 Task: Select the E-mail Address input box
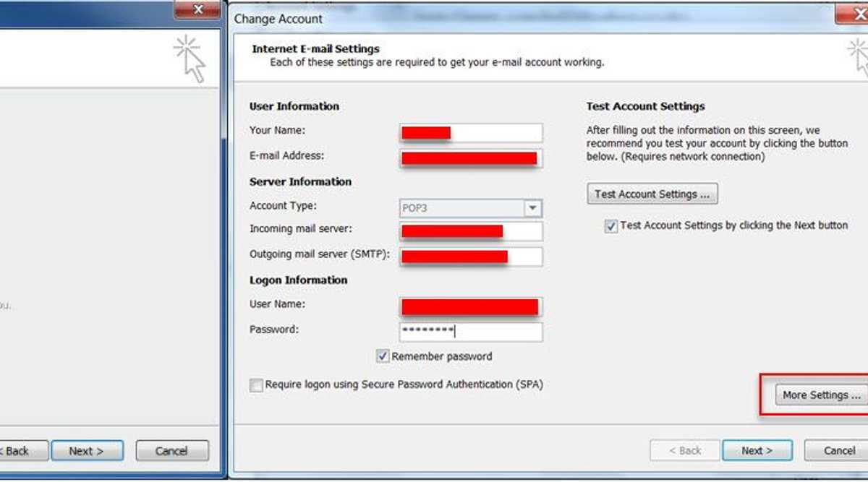[x=470, y=158]
